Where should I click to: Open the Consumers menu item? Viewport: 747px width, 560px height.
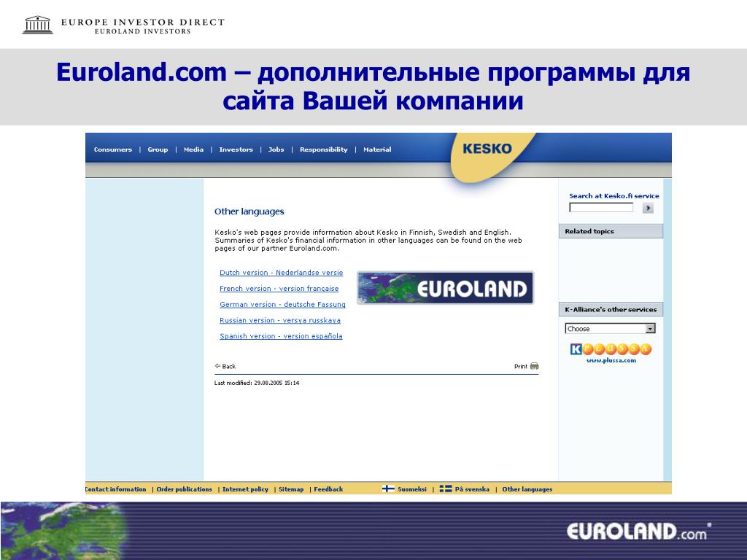113,149
